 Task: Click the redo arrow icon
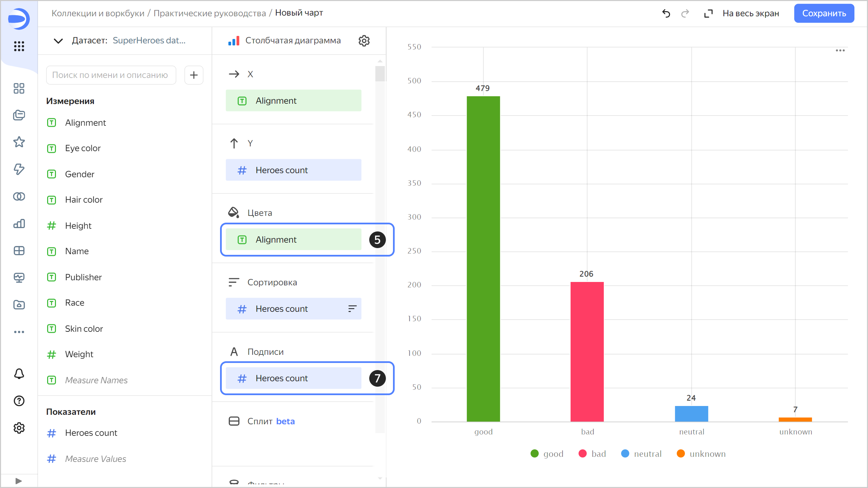click(685, 14)
